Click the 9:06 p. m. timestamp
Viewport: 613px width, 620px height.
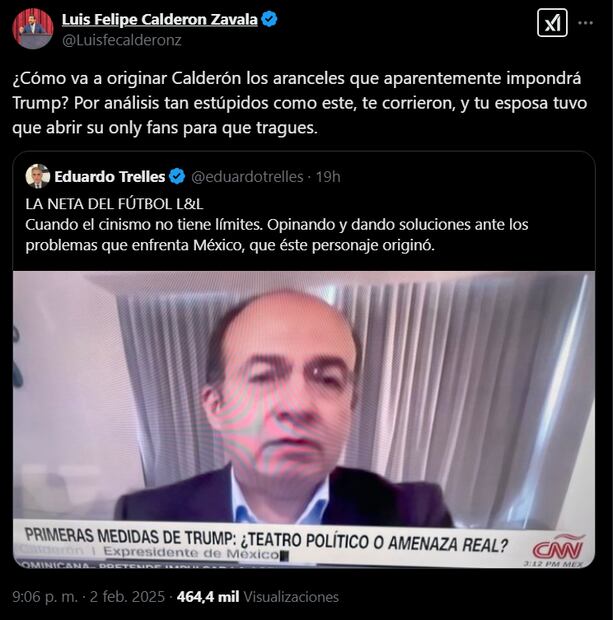click(x=45, y=597)
